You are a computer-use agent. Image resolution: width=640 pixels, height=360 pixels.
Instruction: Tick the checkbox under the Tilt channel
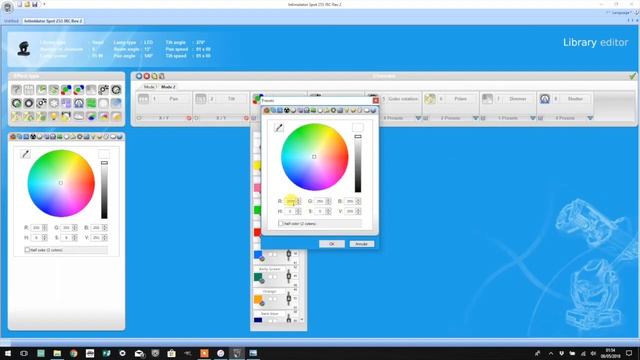pos(196,118)
